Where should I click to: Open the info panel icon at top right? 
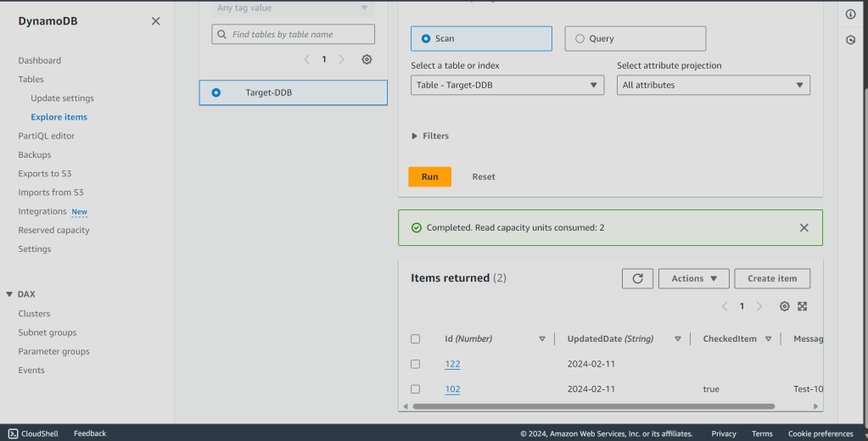[850, 14]
